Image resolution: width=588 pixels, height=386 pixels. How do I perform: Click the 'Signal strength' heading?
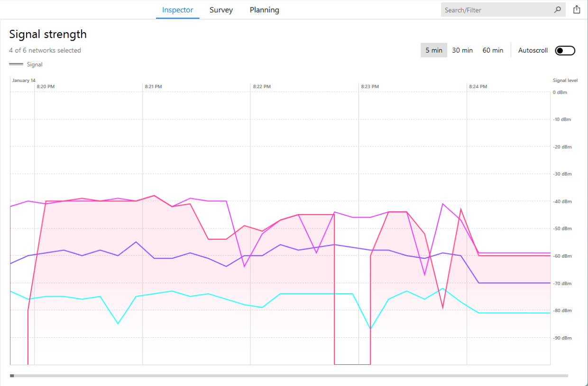[47, 34]
